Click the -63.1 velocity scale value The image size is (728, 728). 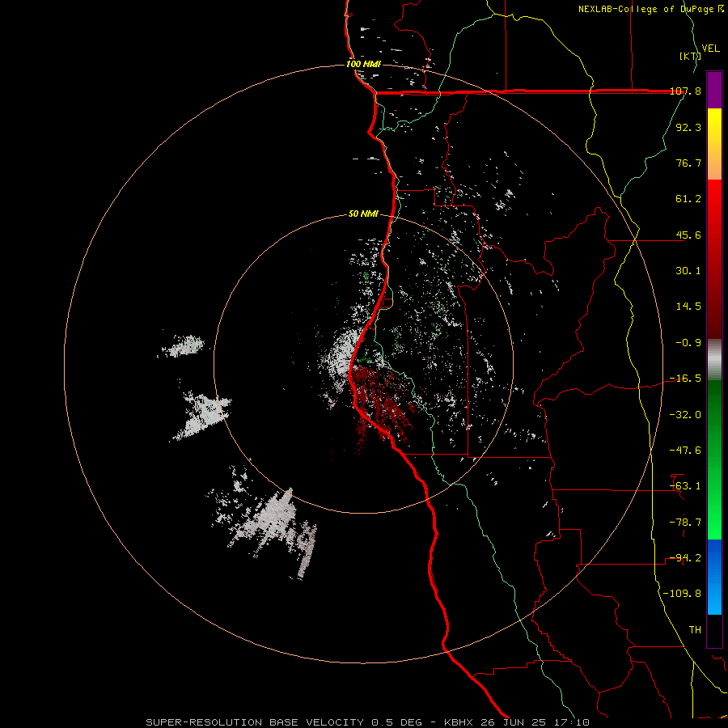click(x=686, y=486)
